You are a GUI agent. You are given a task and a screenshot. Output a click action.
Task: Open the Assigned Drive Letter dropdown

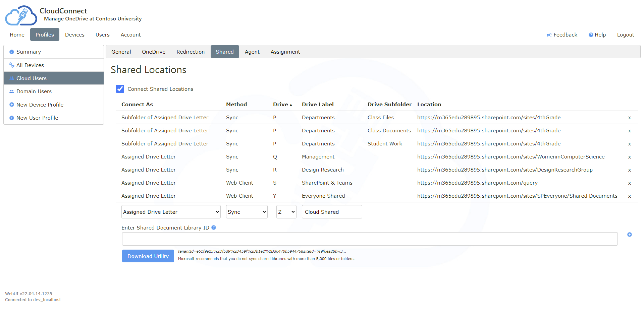tap(171, 212)
